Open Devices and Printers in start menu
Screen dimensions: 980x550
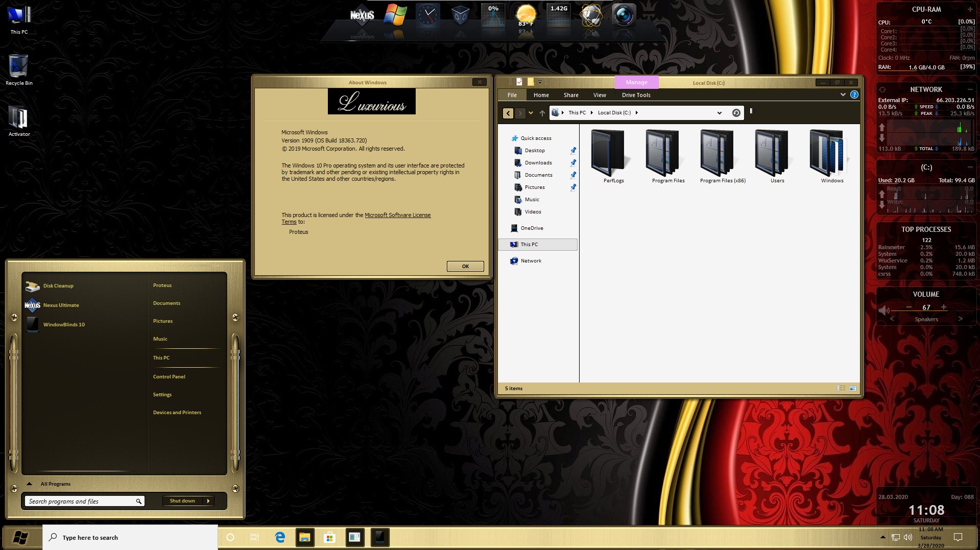[x=177, y=412]
